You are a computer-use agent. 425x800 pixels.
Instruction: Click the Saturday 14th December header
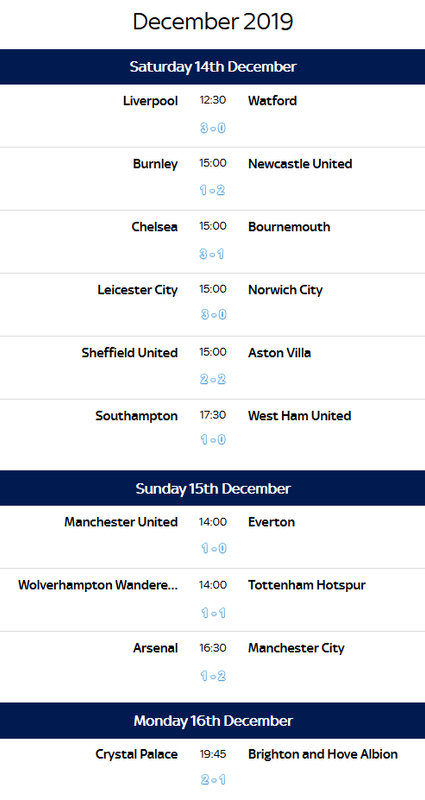tap(212, 67)
